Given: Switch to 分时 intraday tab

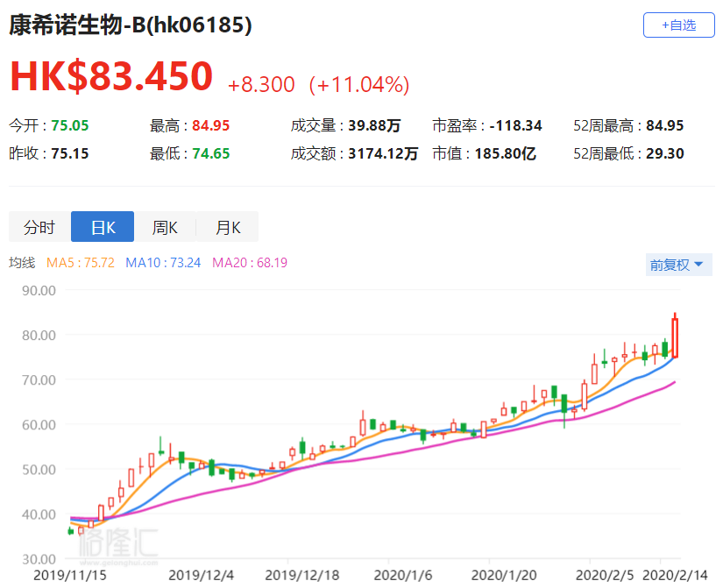Looking at the screenshot, I should (x=39, y=226).
